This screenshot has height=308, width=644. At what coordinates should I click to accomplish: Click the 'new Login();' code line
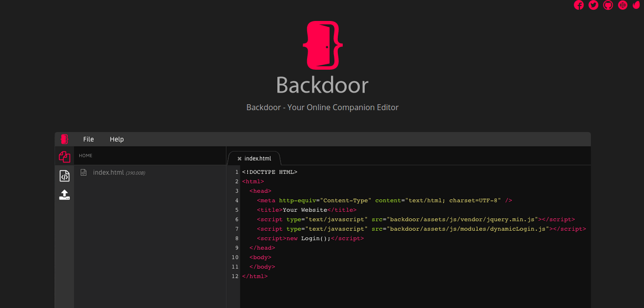point(310,238)
